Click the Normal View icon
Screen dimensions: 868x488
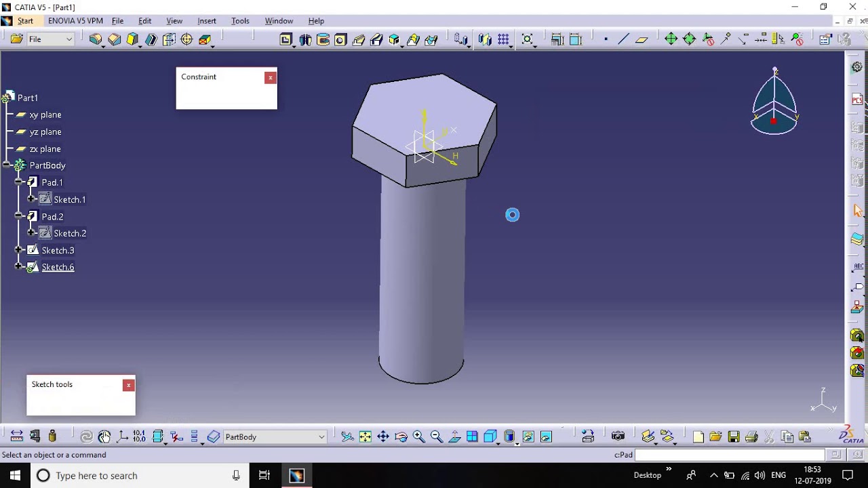[455, 436]
